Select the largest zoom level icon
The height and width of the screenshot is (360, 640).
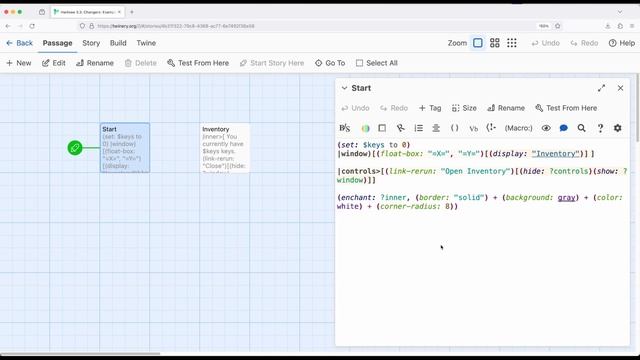click(x=478, y=43)
